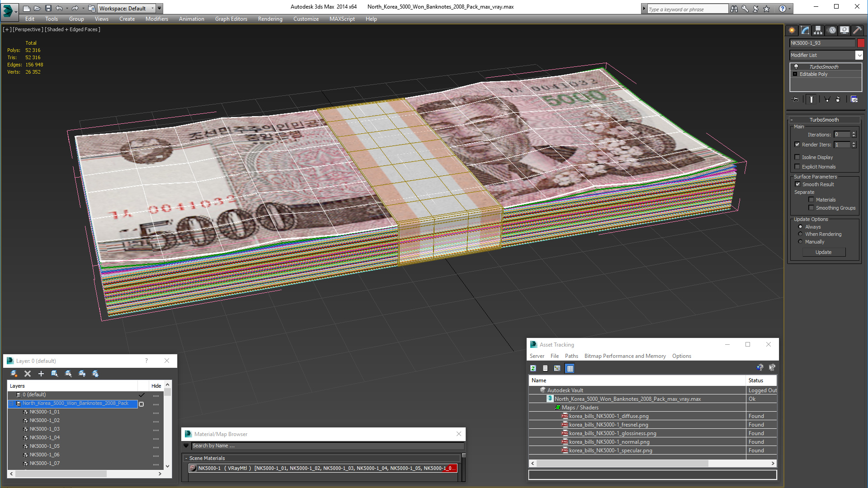Click Save File icon in quick access toolbar
The height and width of the screenshot is (488, 868).
(x=48, y=8)
